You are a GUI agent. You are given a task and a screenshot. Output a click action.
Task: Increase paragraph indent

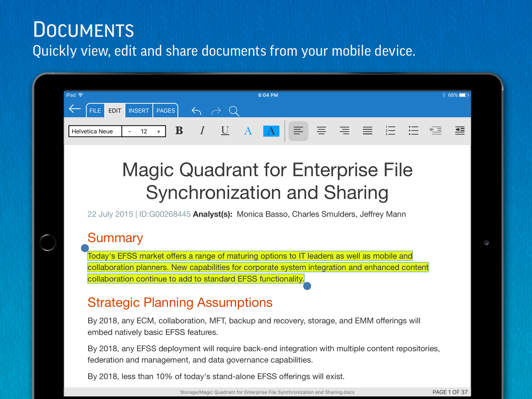pyautogui.click(x=460, y=130)
